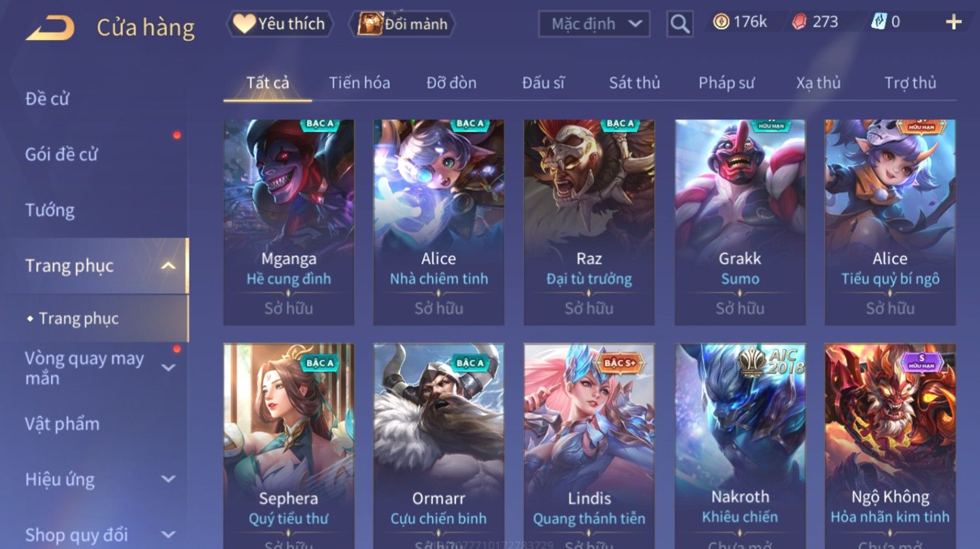Screen dimensions: 980x549
Task: Switch to the Tiến hóa tab
Action: [359, 83]
